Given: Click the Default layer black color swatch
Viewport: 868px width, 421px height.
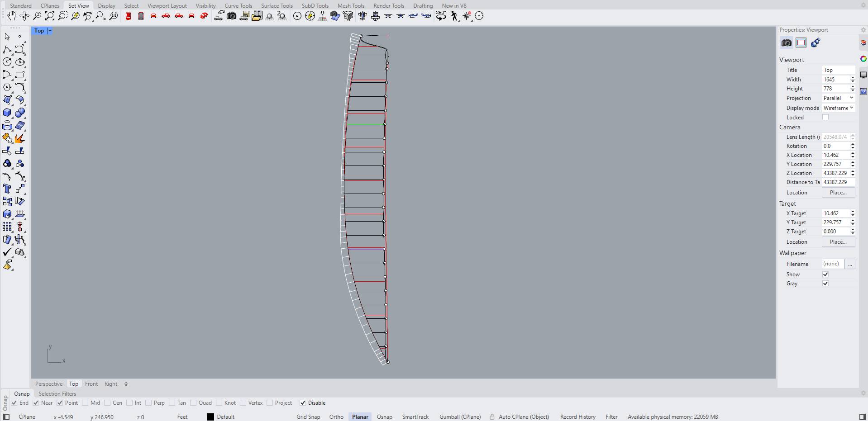Looking at the screenshot, I should (210, 417).
